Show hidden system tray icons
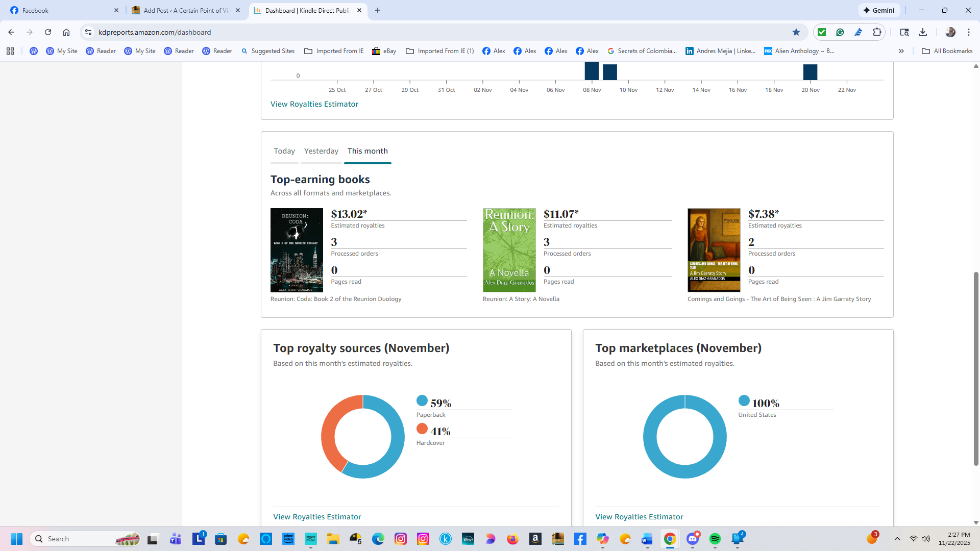This screenshot has width=980, height=551. point(897,539)
